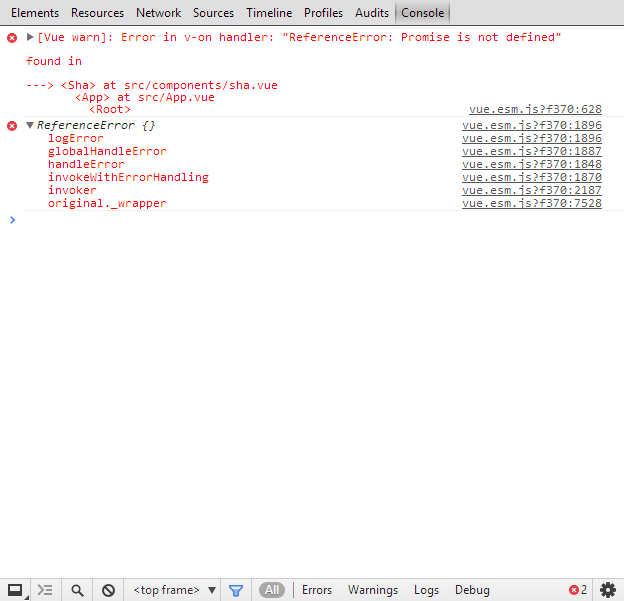624x601 pixels.
Task: Click the globalHandleError stack frame
Action: (107, 151)
